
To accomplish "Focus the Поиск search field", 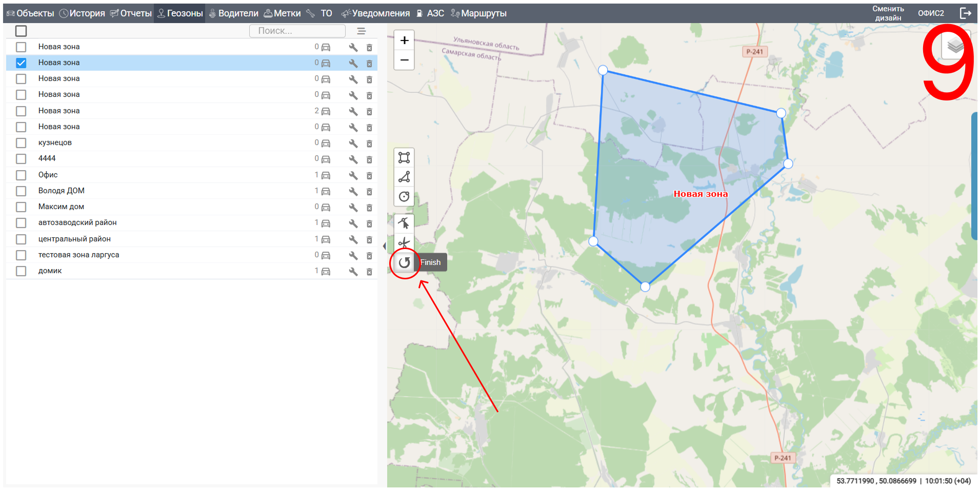I will tap(297, 31).
